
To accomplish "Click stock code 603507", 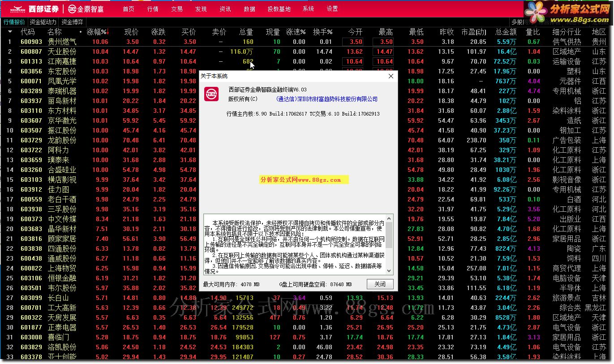I will pyautogui.click(x=31, y=130).
